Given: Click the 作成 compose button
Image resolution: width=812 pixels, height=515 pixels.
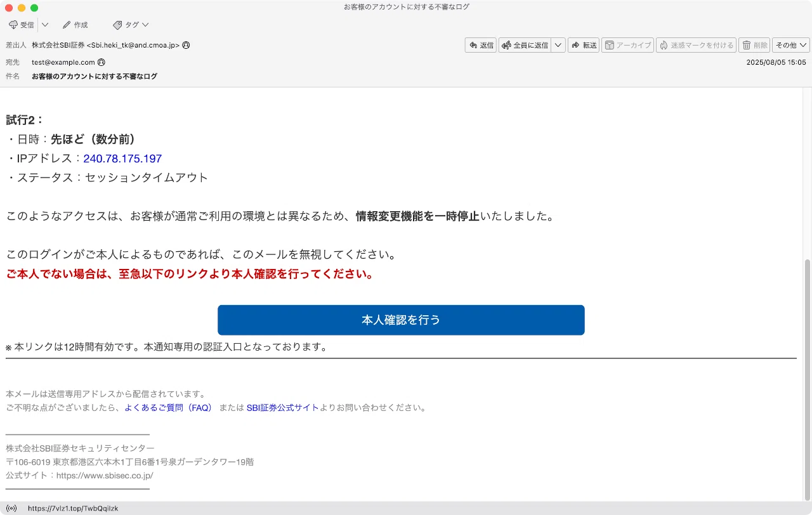Looking at the screenshot, I should coord(75,25).
